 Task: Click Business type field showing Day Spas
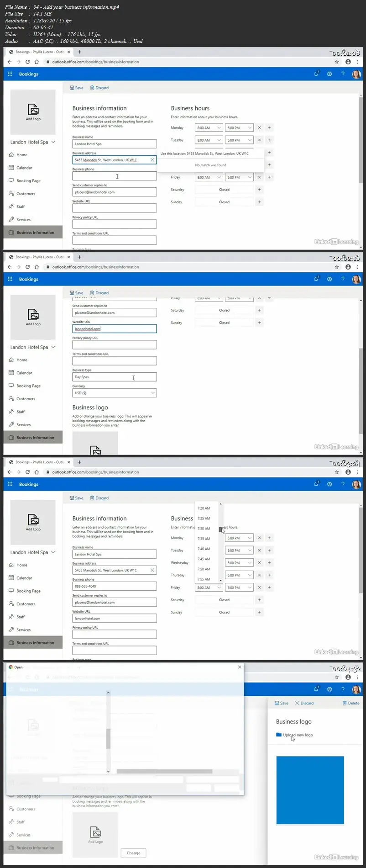pos(115,377)
